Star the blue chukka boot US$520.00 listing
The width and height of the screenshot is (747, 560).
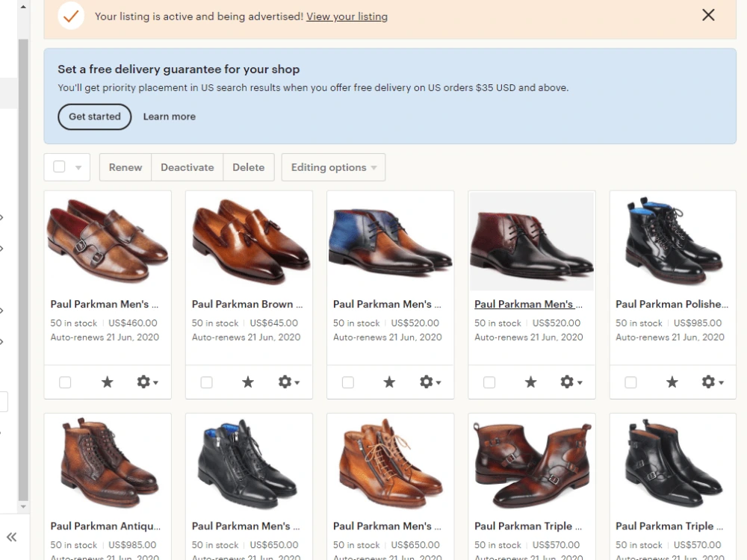coord(389,382)
